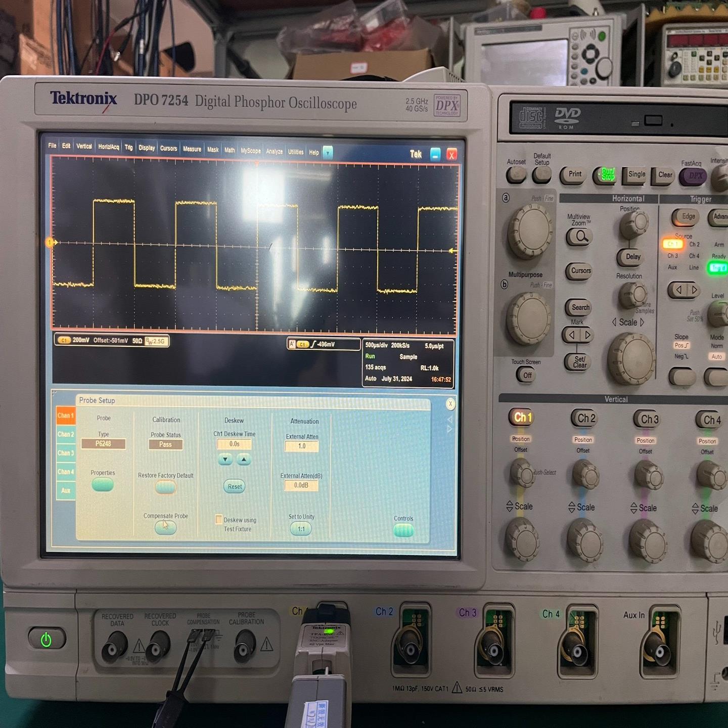Decrease Ch1 Deskew Time with down arrow
Screen dimensions: 728x728
[225, 459]
